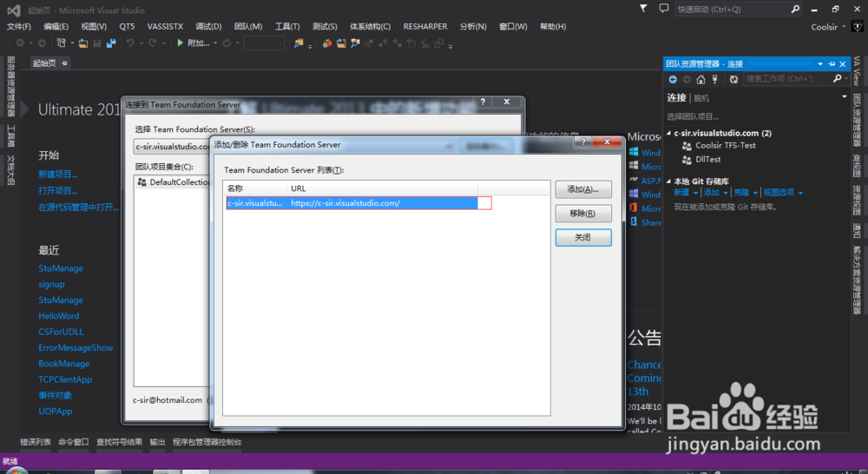Screen dimensions: 868x474
Task: Click the 添加(A)... button
Action: pos(583,189)
